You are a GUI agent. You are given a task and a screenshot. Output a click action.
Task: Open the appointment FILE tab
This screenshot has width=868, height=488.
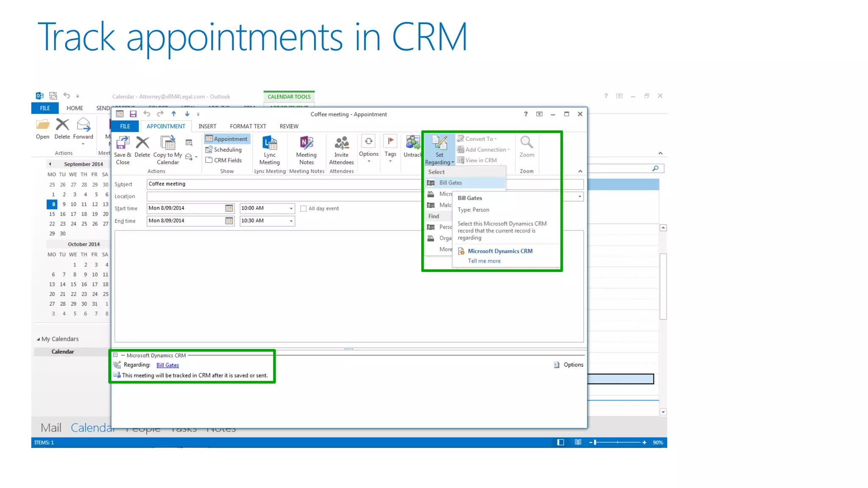click(x=125, y=126)
